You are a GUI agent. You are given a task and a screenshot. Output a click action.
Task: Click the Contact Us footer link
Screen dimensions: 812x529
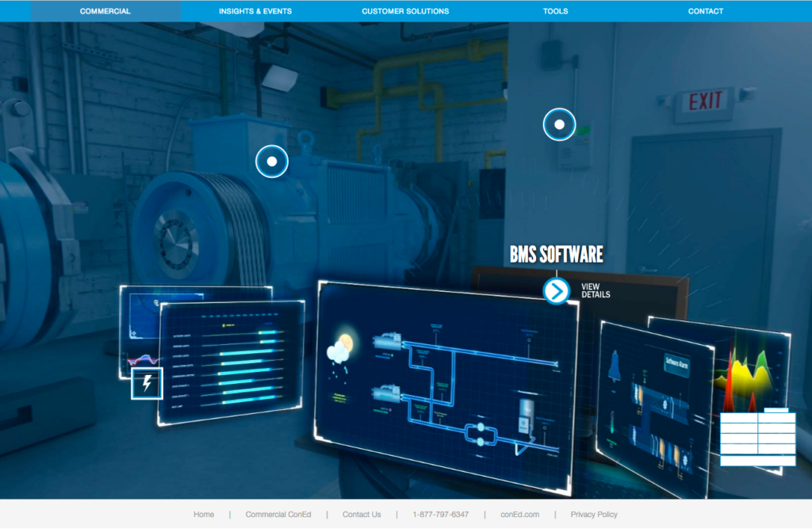tap(362, 515)
